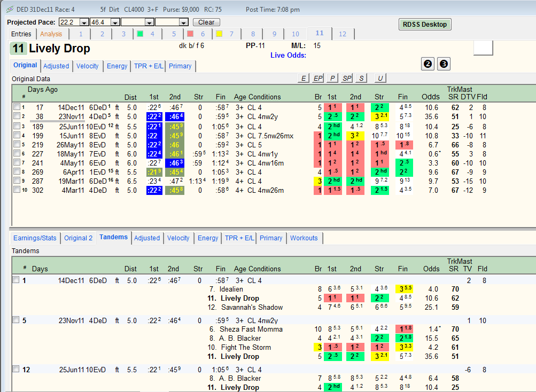This screenshot has width=536, height=392.
Task: Click the window icon beside DED 31Dec11
Action: tap(10, 10)
